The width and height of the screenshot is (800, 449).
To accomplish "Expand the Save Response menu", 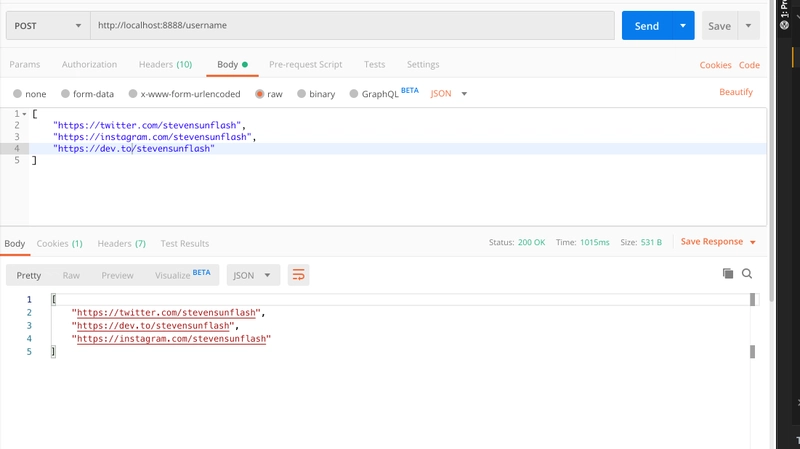I will 718,242.
